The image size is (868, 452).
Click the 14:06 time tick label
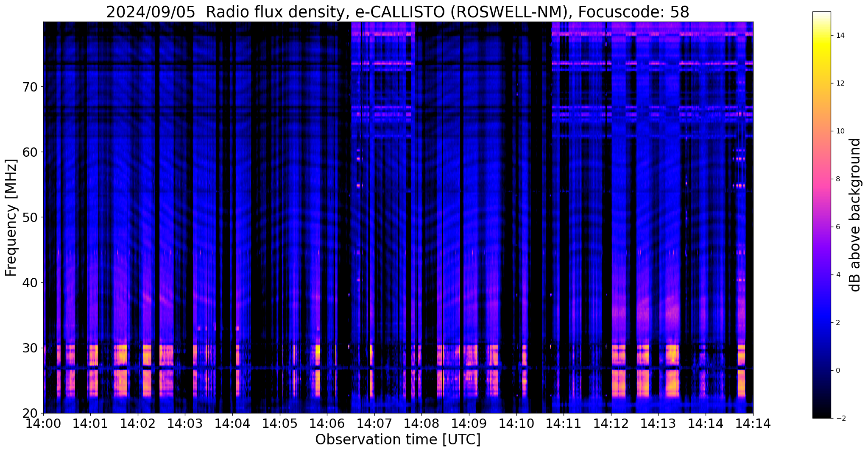[327, 423]
